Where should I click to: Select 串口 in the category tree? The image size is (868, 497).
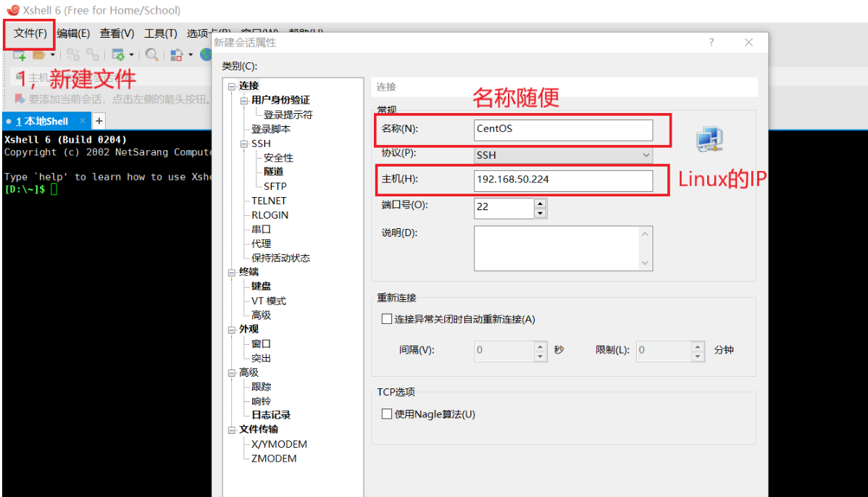[261, 229]
